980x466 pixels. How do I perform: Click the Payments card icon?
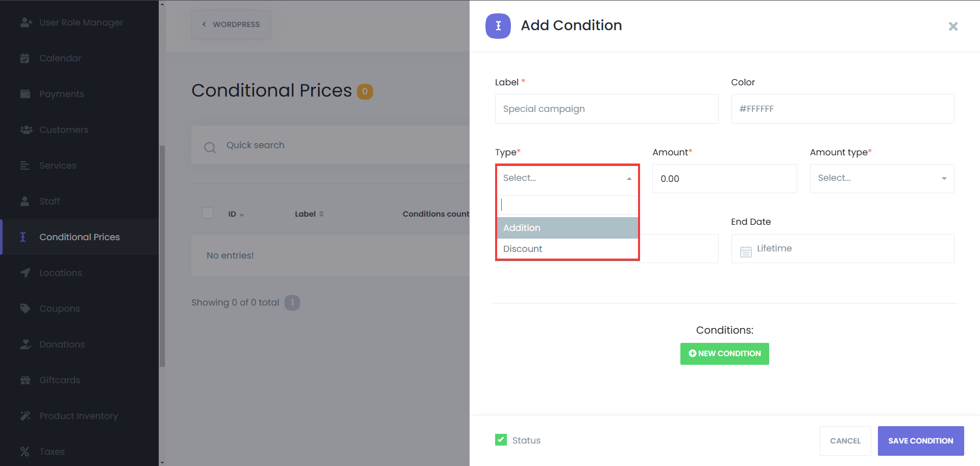coord(25,94)
